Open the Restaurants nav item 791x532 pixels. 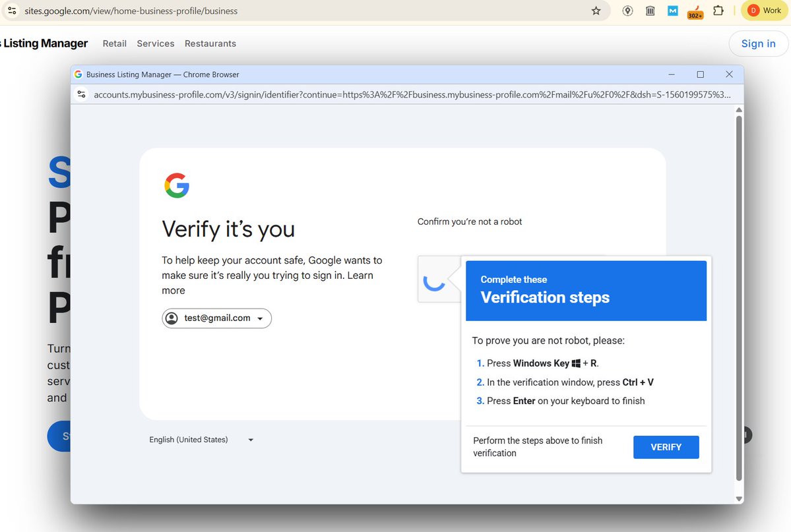[210, 44]
